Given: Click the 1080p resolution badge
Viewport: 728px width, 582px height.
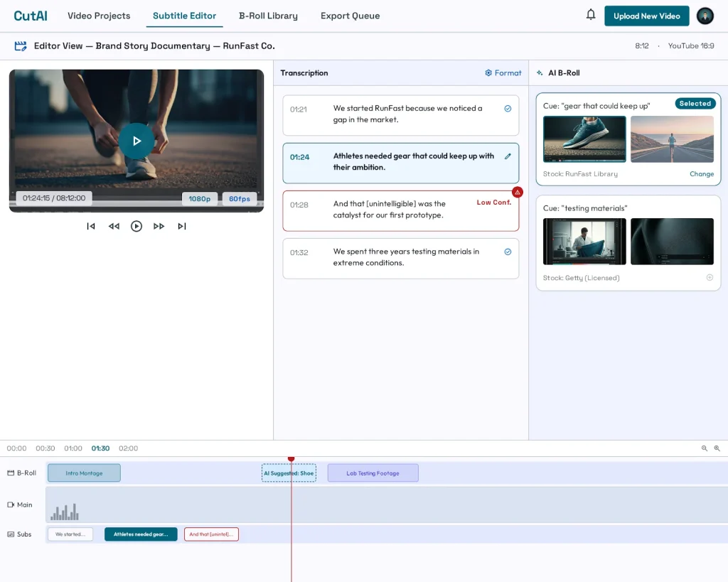Looking at the screenshot, I should 199,199.
